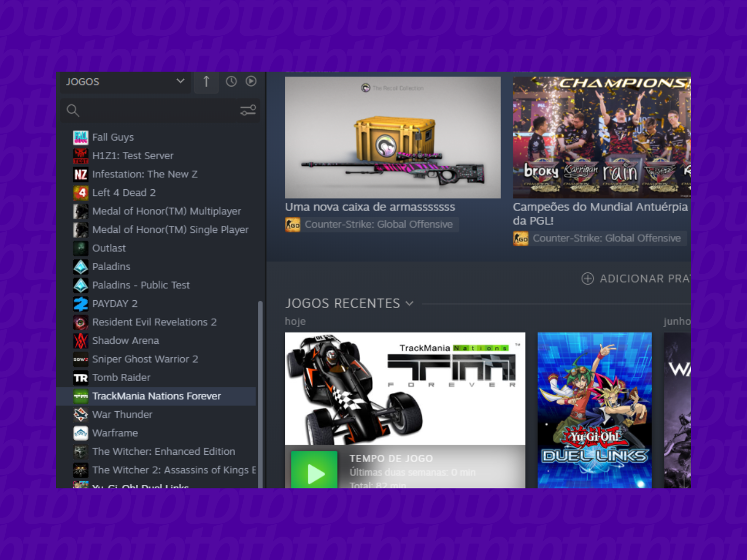Viewport: 747px width, 560px height.
Task: Click the Resident Evil Revelations 2 icon
Action: coord(80,323)
